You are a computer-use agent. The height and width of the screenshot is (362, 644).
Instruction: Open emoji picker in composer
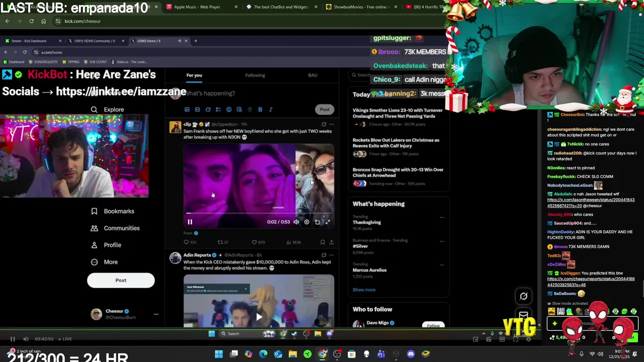[x=229, y=110]
